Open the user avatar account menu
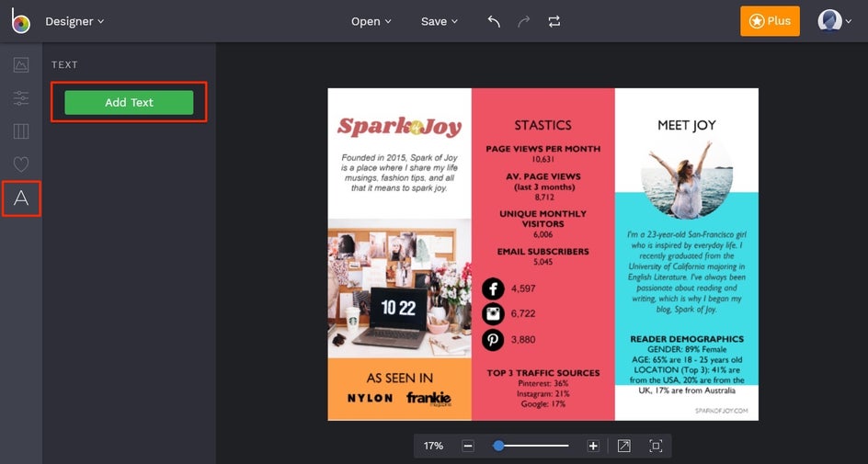Screen dimensions: 868x464 [834, 21]
